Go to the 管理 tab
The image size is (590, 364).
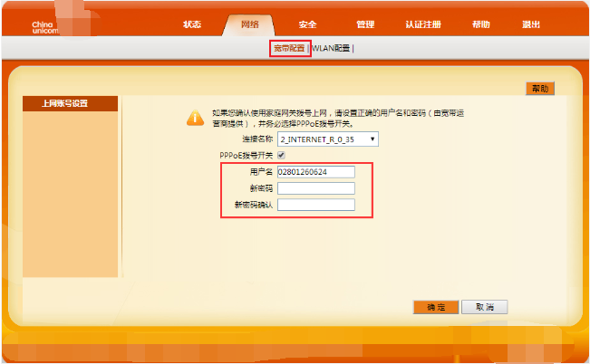pos(364,24)
